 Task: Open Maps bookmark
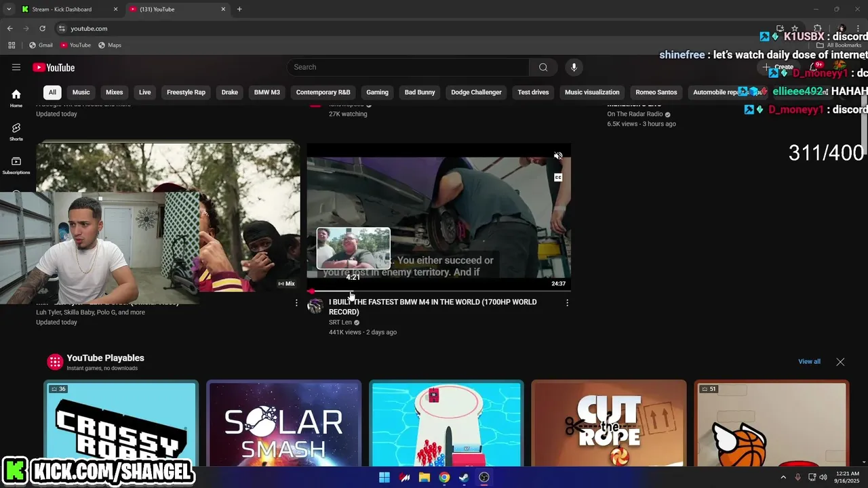click(110, 45)
